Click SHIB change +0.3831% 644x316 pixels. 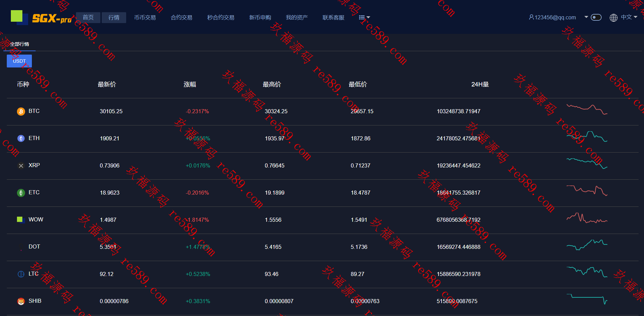click(198, 301)
